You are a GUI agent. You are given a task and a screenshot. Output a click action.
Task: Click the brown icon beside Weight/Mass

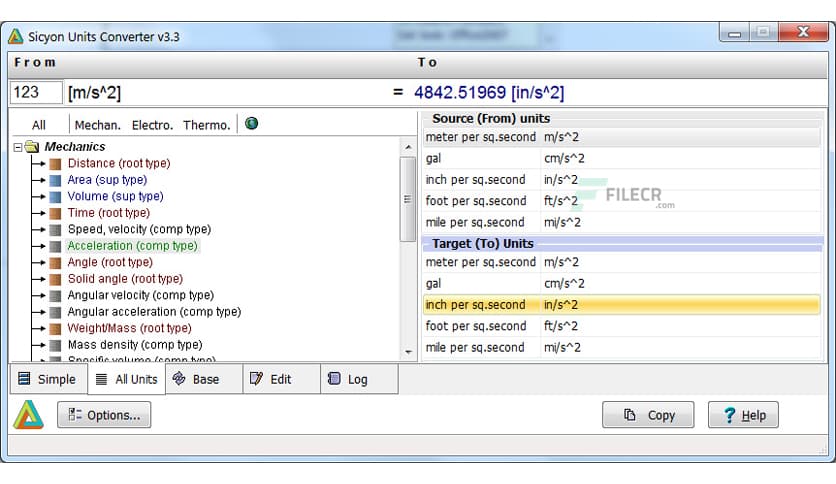click(55, 329)
